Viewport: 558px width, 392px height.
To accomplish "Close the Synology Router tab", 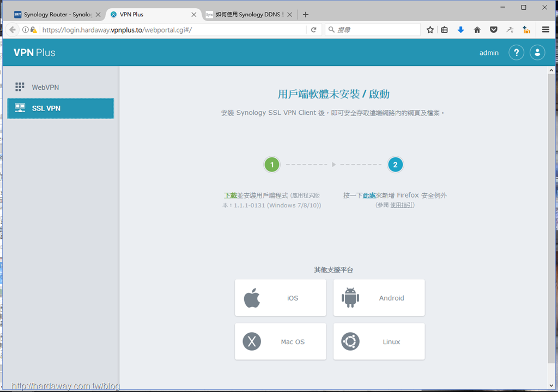I will coord(98,15).
